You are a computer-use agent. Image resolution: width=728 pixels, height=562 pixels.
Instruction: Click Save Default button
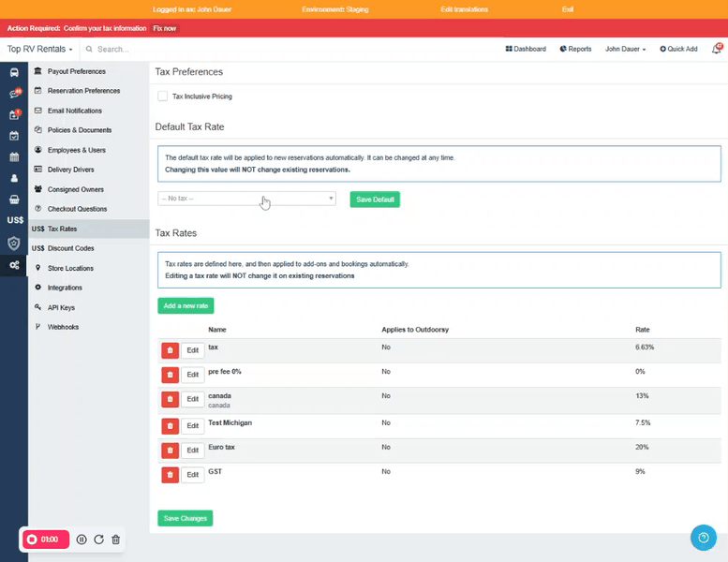pos(375,200)
